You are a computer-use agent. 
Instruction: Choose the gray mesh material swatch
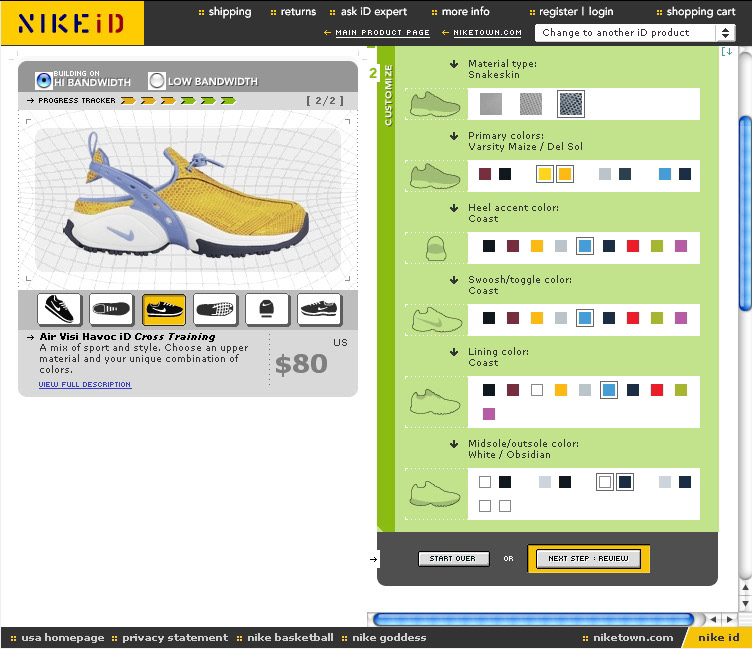[x=531, y=104]
